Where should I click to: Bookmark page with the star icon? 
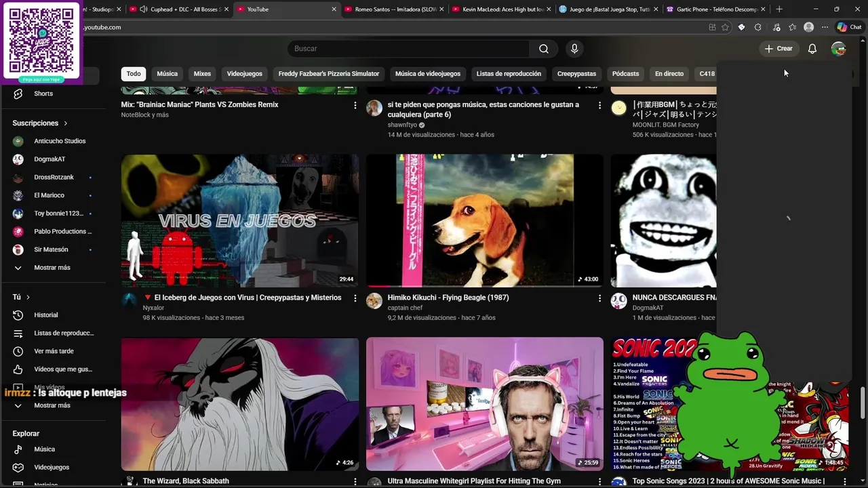point(725,27)
